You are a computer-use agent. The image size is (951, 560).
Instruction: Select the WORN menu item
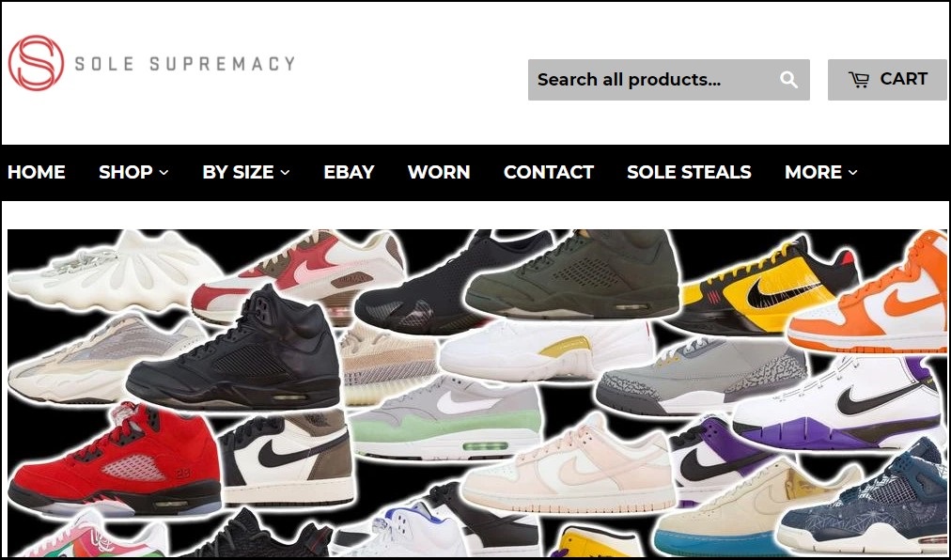coord(439,172)
